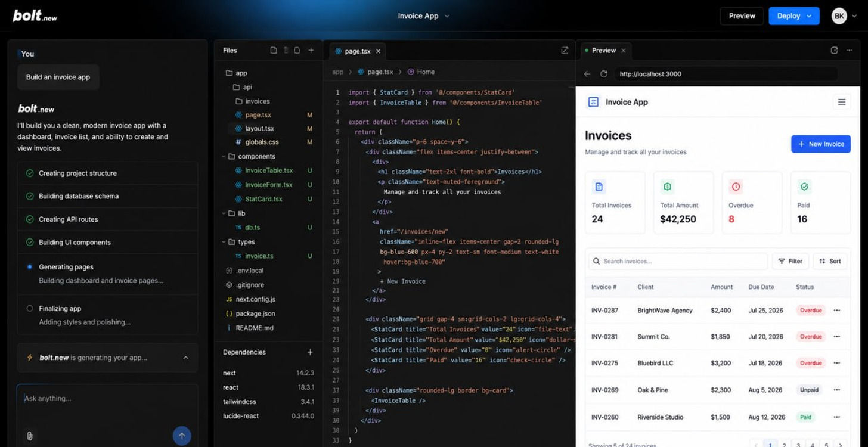Screen dimensions: 868x447
Task: Click the Search invoices field
Action: 678,261
